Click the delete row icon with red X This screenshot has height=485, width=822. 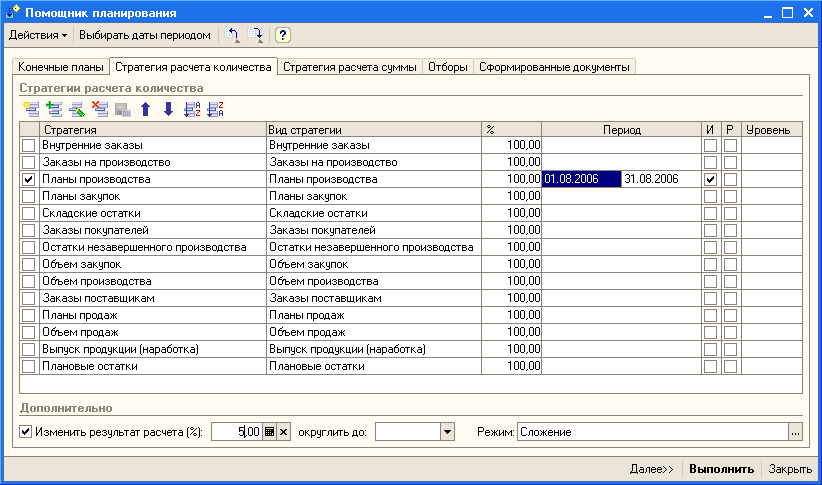[x=99, y=109]
